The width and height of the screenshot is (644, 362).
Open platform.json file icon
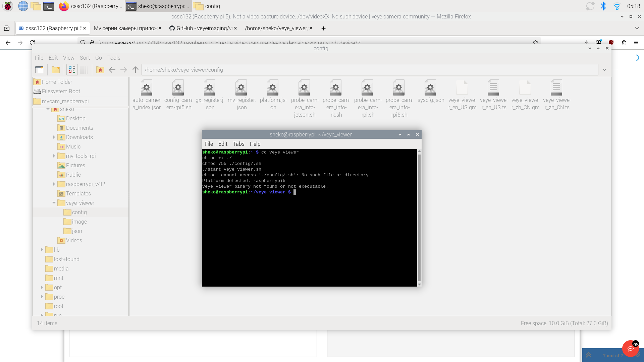pyautogui.click(x=273, y=88)
